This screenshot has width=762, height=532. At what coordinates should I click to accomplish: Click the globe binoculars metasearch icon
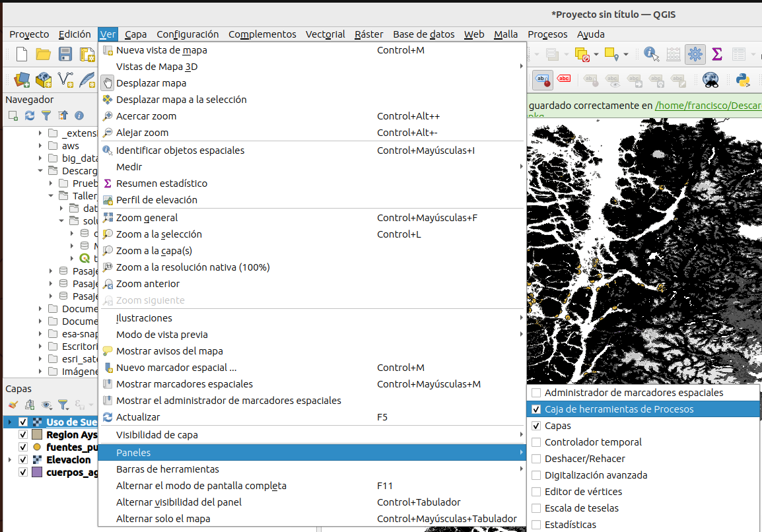710,80
